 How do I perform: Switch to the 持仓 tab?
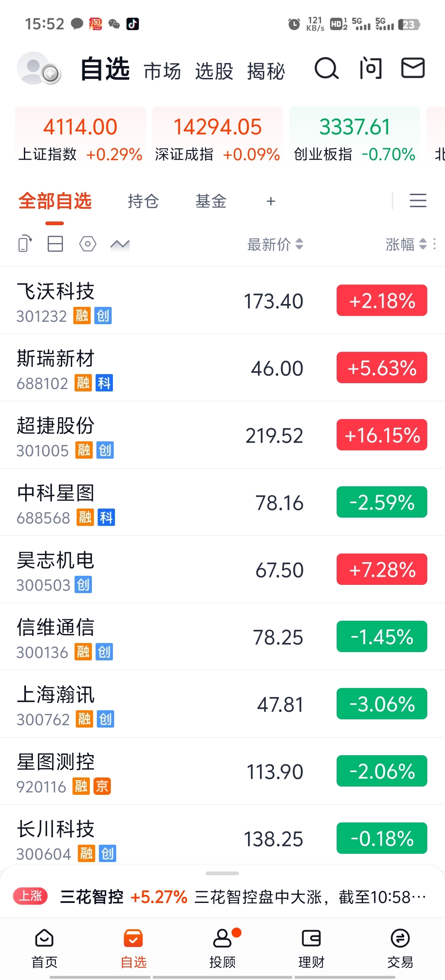143,201
